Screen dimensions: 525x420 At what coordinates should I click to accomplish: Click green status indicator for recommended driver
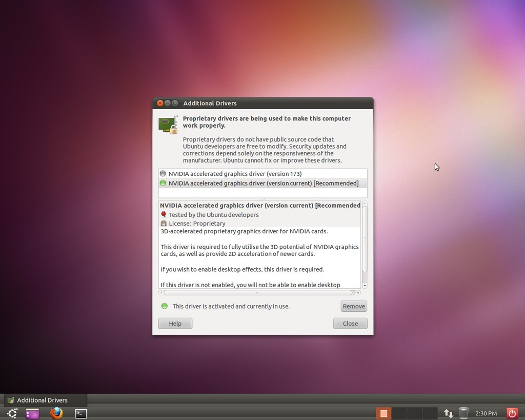coord(163,183)
